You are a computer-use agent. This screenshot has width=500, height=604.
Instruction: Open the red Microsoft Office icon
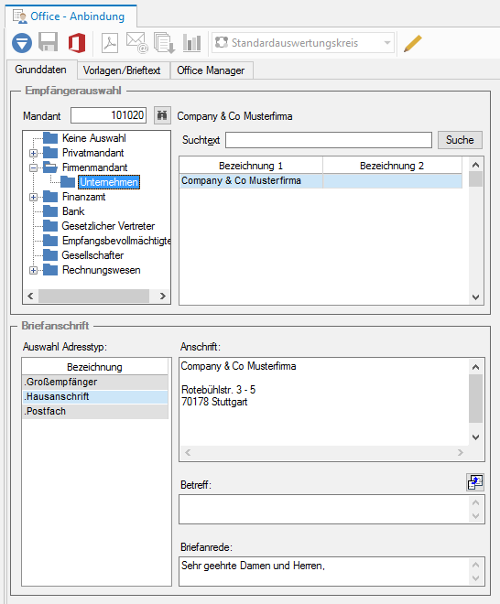(x=77, y=43)
